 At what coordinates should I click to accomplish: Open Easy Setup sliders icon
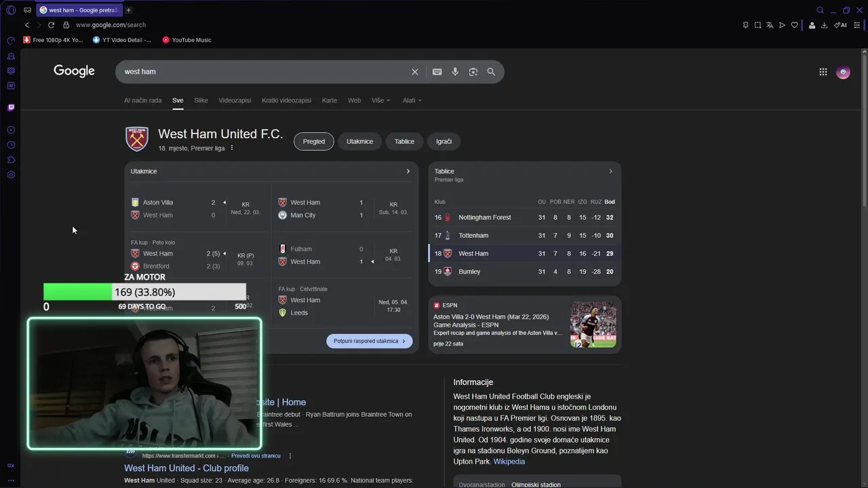click(857, 25)
